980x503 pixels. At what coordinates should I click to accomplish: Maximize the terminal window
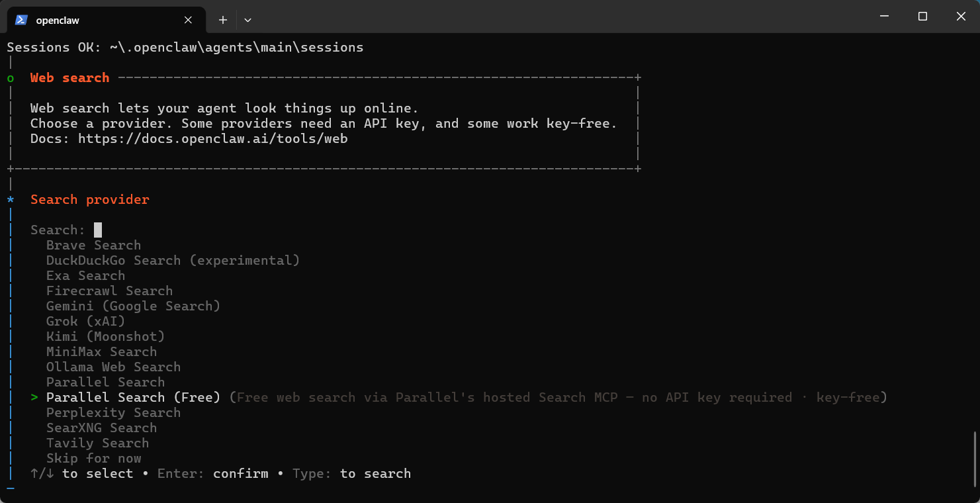pyautogui.click(x=922, y=17)
